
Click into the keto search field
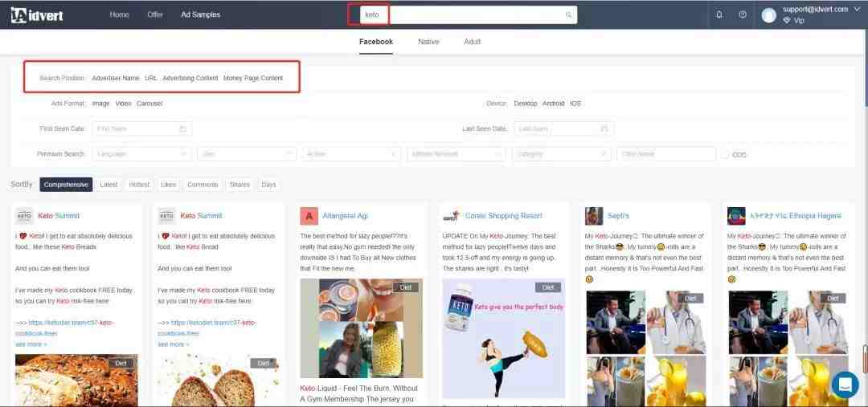coord(469,15)
